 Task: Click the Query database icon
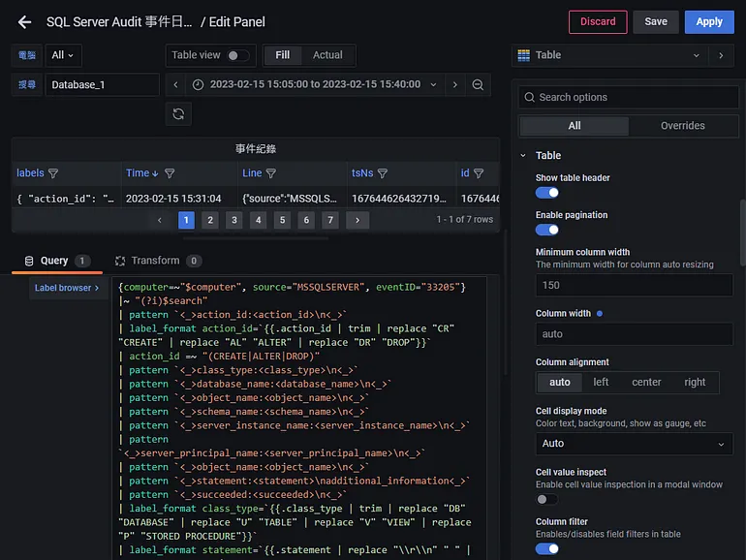[x=29, y=261]
